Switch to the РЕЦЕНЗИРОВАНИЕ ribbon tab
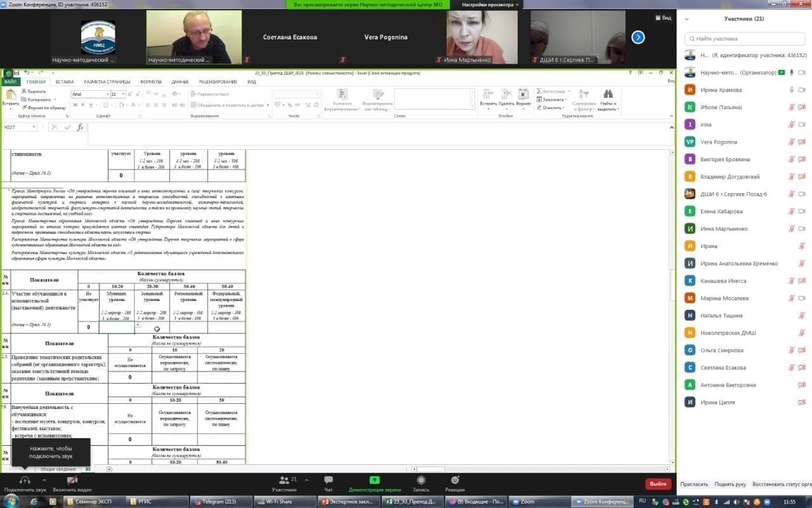The image size is (812, 508). 218,82
